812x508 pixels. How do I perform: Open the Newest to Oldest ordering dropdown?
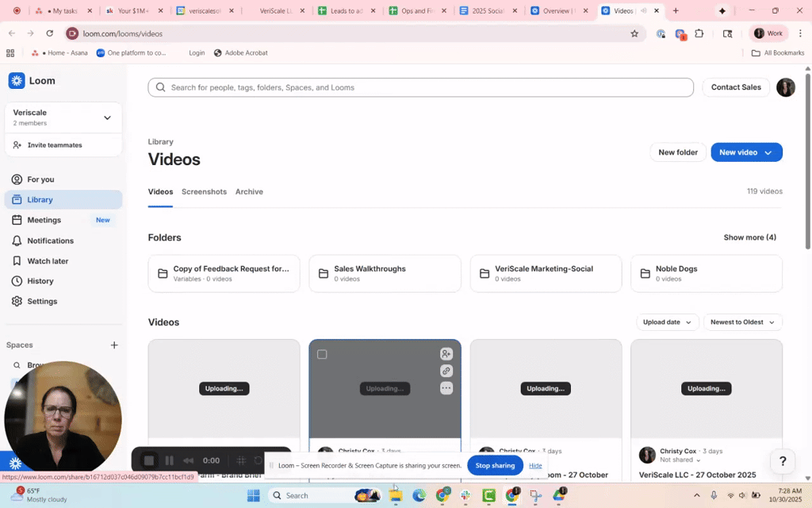tap(742, 322)
